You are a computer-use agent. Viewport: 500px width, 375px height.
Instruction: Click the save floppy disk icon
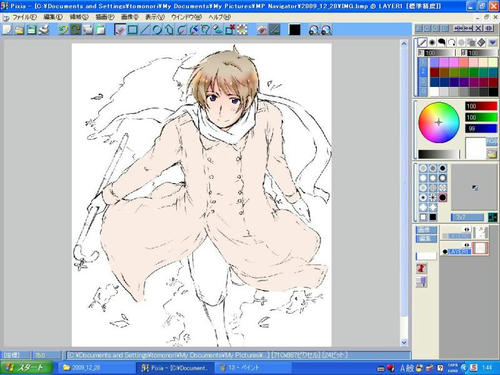coord(32,30)
